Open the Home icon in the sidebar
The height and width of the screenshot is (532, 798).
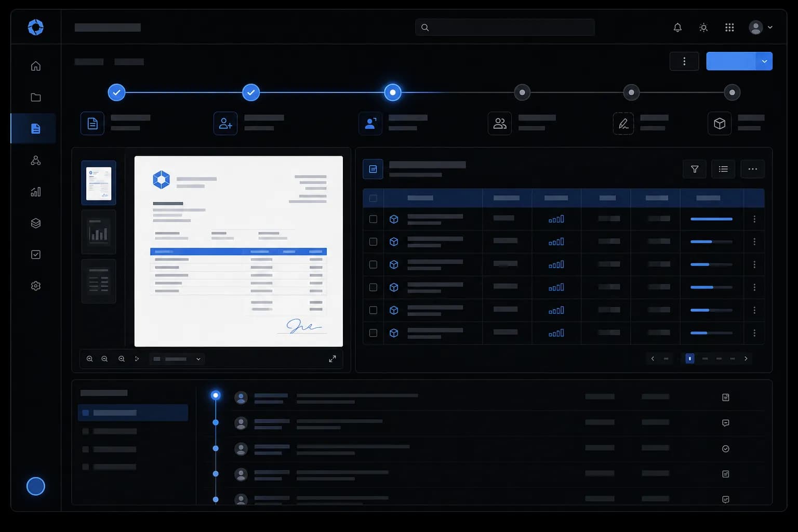point(36,66)
